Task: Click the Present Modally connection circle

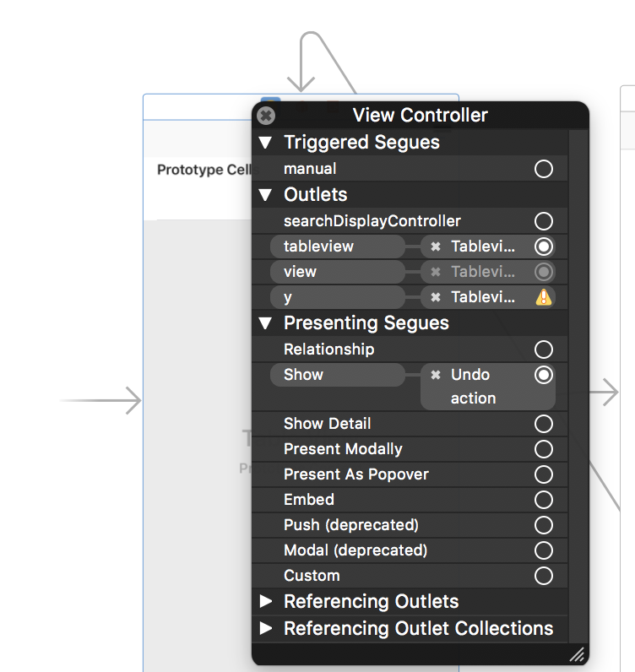Action: pyautogui.click(x=544, y=449)
